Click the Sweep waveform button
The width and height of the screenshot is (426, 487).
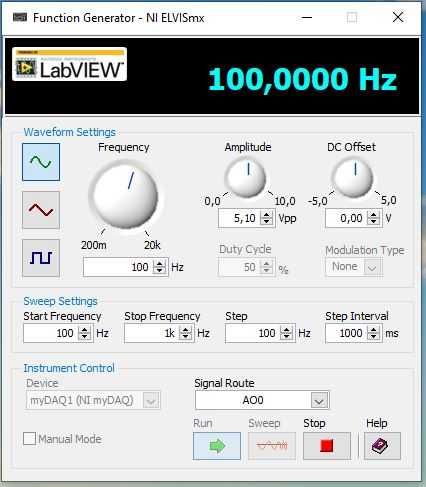coord(272,446)
